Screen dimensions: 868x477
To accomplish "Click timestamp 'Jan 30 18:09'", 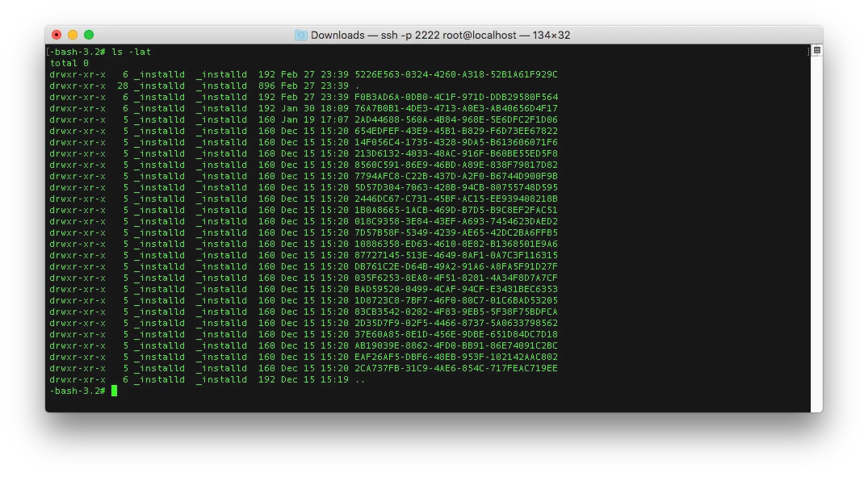I will pos(314,108).
